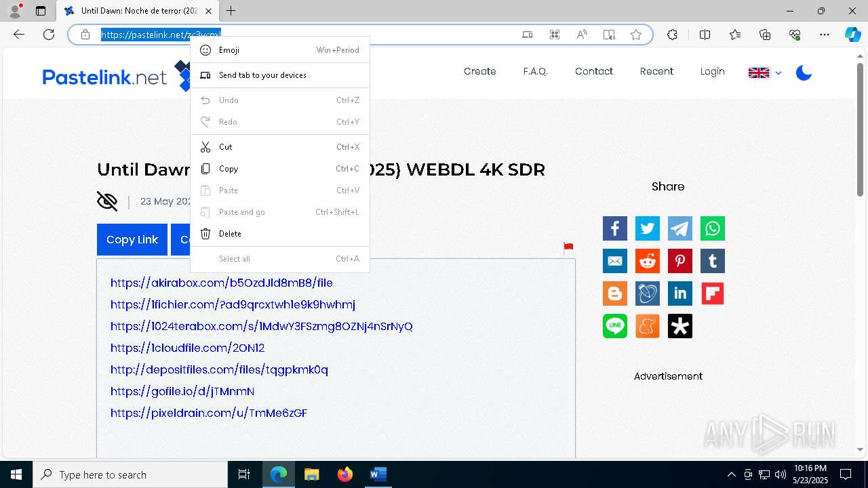Open language selector flag dropdown

point(765,73)
